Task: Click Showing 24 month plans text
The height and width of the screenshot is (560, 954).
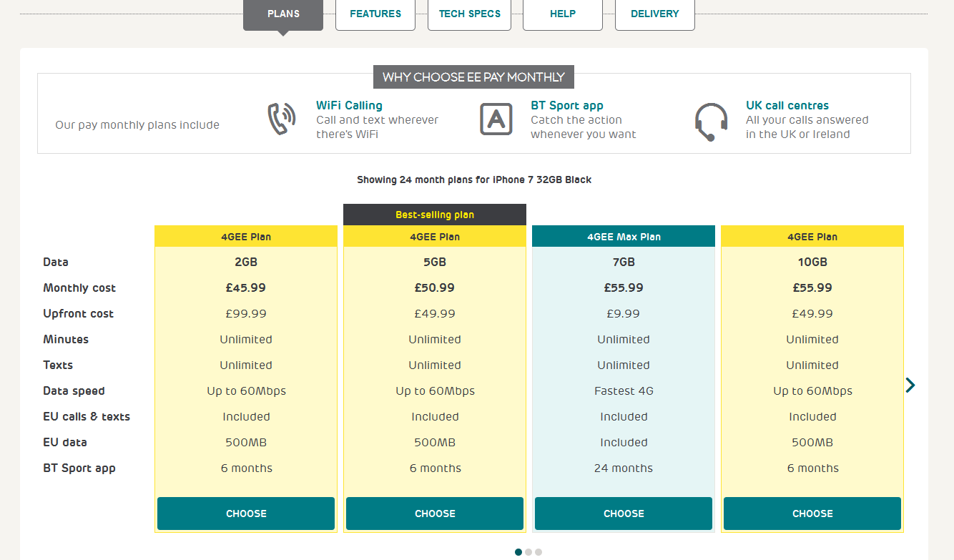Action: coord(474,180)
